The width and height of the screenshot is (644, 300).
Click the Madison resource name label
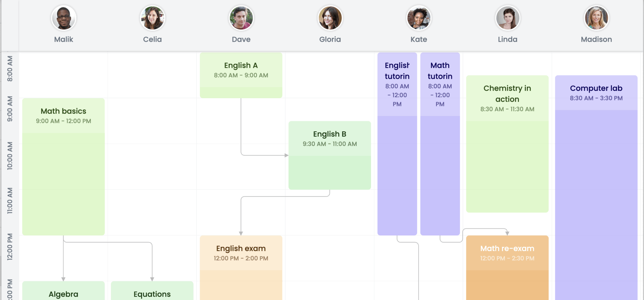(x=596, y=39)
